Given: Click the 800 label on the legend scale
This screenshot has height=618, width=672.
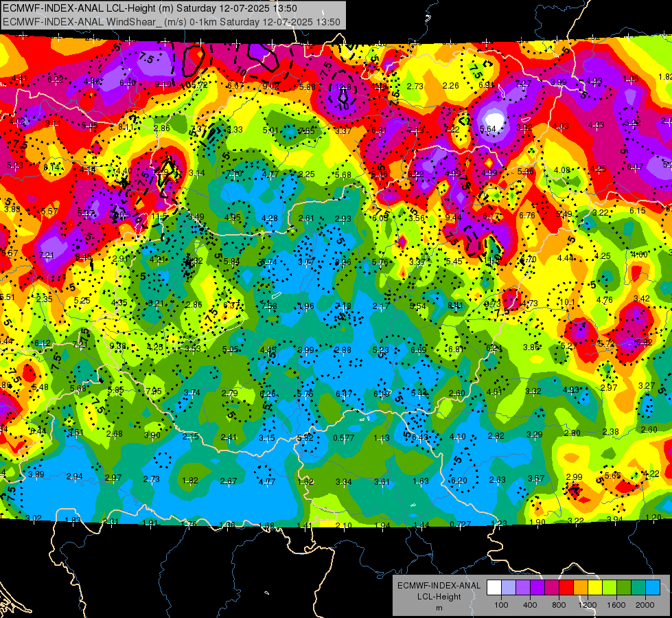Looking at the screenshot, I should (559, 605).
